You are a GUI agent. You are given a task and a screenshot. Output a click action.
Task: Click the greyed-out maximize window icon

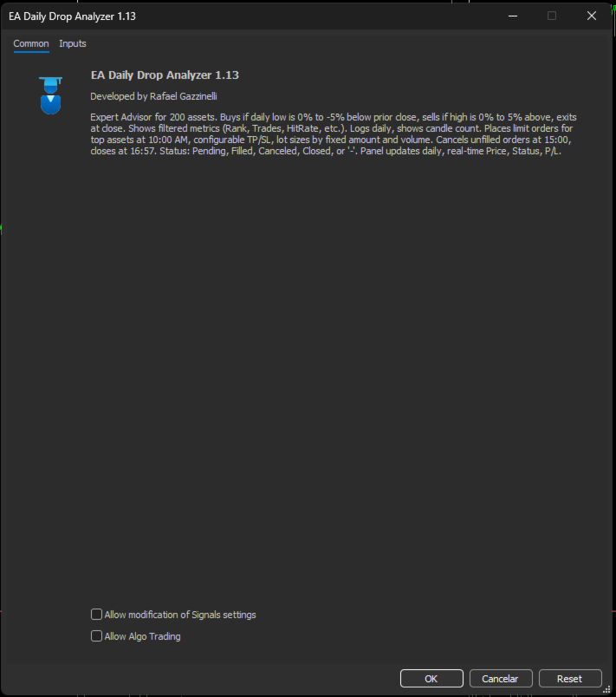(552, 16)
